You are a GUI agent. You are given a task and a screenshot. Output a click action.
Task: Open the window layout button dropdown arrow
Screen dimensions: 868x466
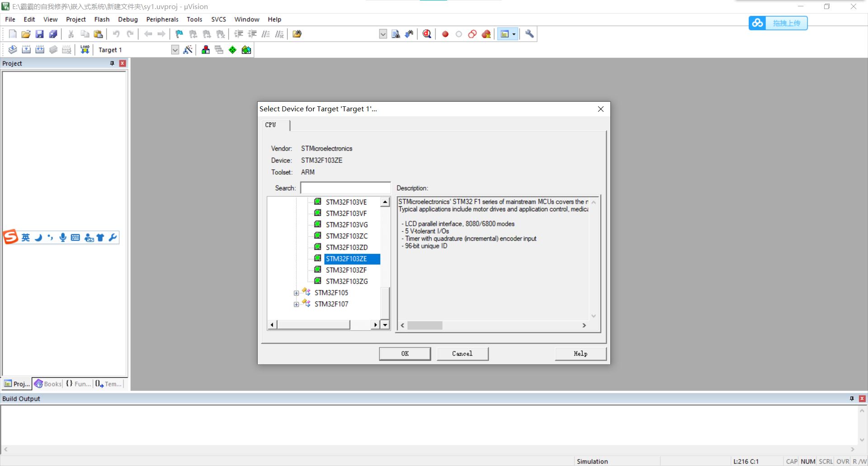tap(514, 34)
